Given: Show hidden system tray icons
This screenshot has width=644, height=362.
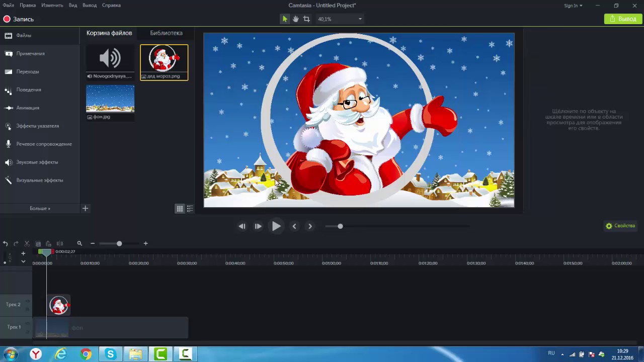Looking at the screenshot, I should click(562, 354).
